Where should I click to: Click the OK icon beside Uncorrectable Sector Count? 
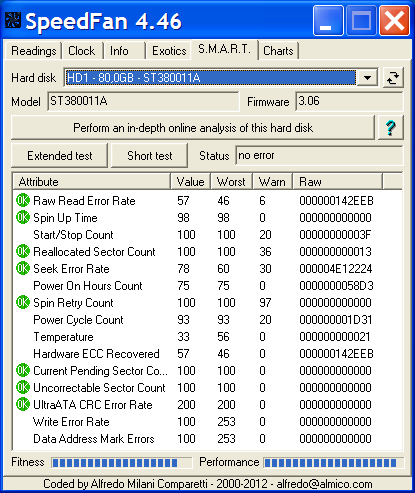pos(23,388)
